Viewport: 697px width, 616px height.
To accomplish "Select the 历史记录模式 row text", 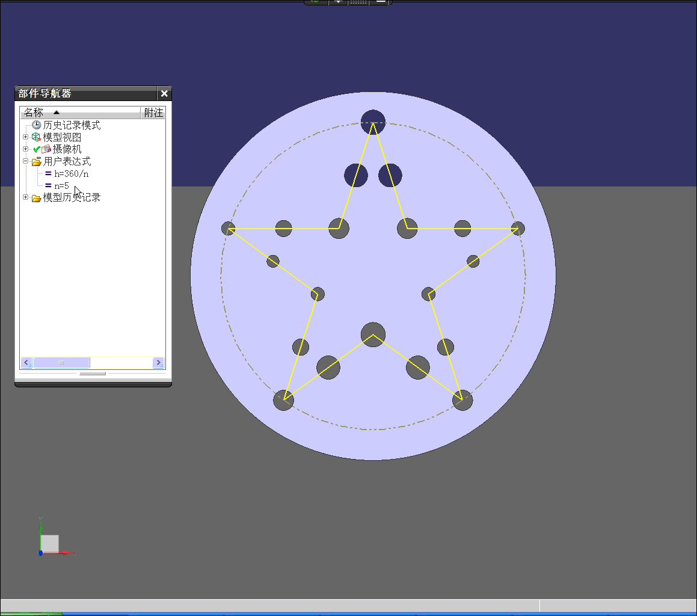I will click(x=72, y=125).
